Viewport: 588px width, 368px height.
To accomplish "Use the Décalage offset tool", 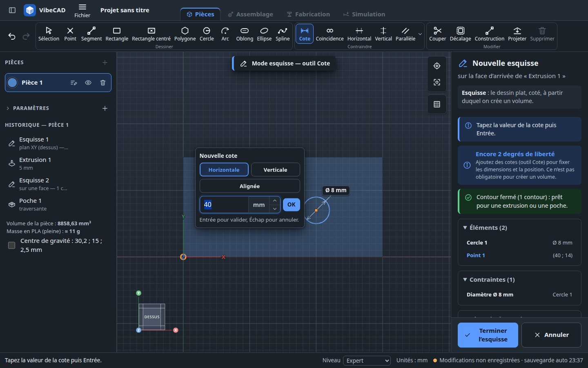I will click(460, 34).
